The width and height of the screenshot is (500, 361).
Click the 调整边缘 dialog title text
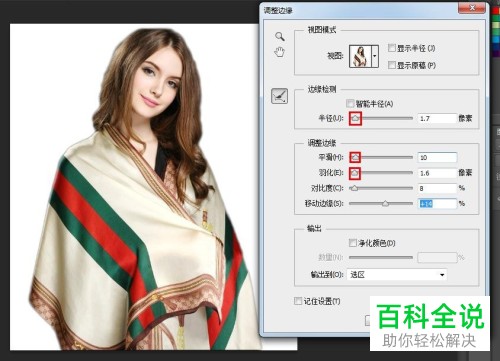pyautogui.click(x=278, y=10)
